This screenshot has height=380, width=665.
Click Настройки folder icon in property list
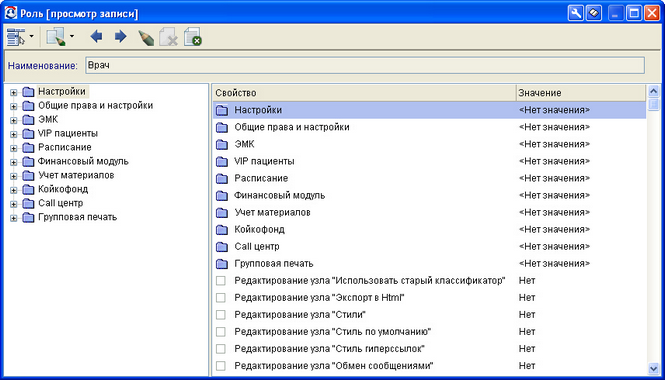click(x=222, y=110)
